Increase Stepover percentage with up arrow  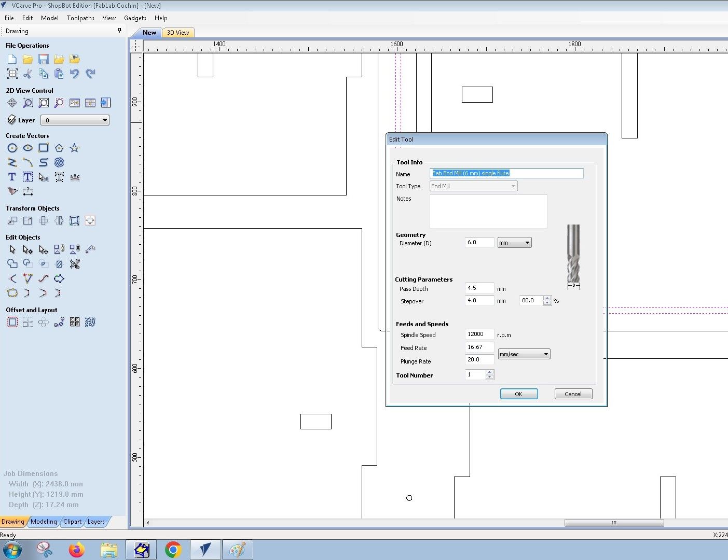(x=547, y=298)
